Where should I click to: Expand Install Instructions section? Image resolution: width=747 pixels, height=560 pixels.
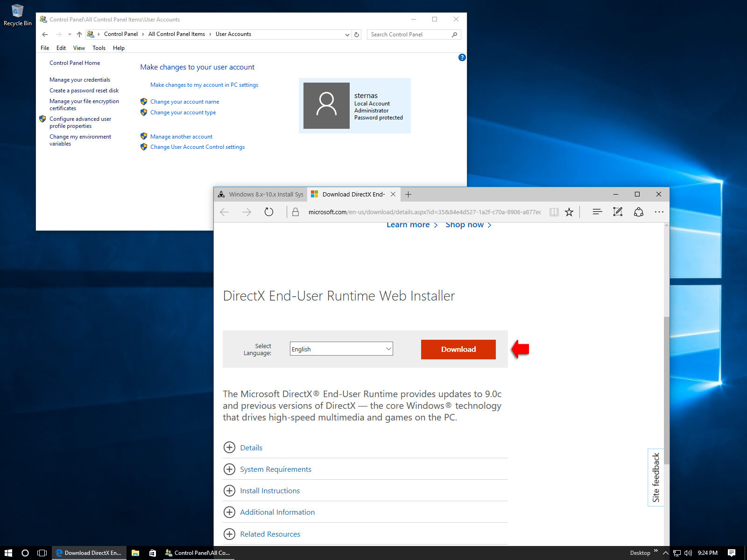pyautogui.click(x=262, y=490)
